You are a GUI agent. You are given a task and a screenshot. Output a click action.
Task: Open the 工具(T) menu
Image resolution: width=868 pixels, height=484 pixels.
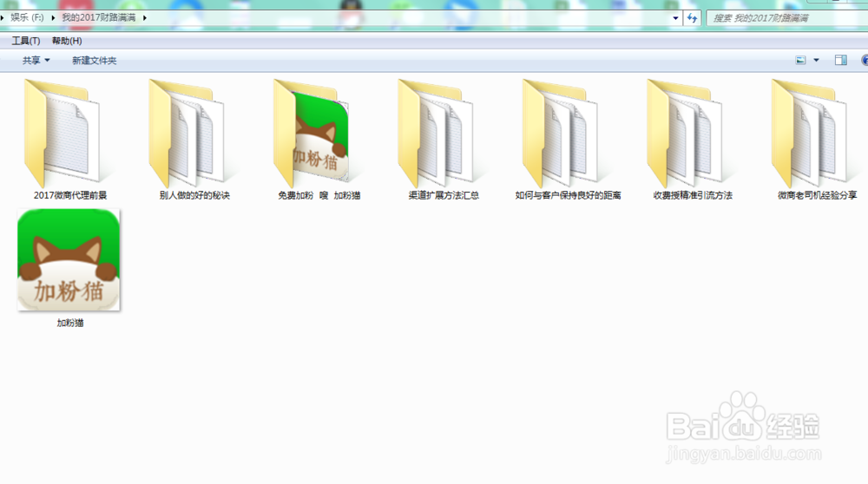[x=26, y=41]
